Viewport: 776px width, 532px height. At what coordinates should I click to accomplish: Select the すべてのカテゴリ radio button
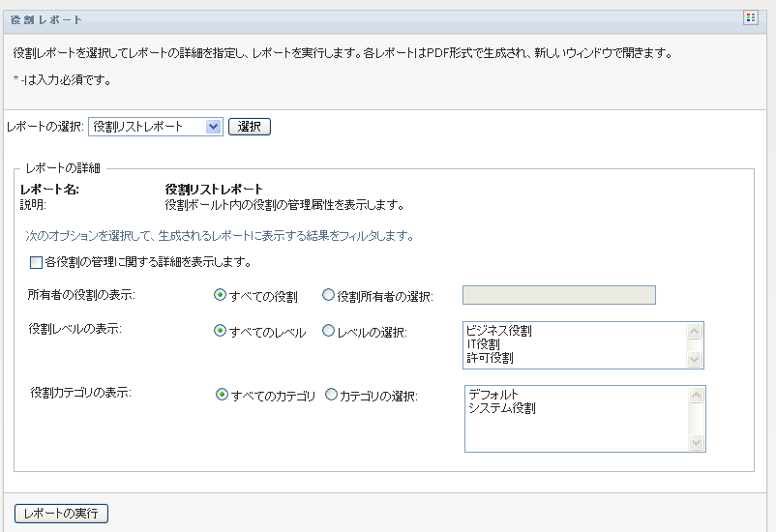(222, 395)
